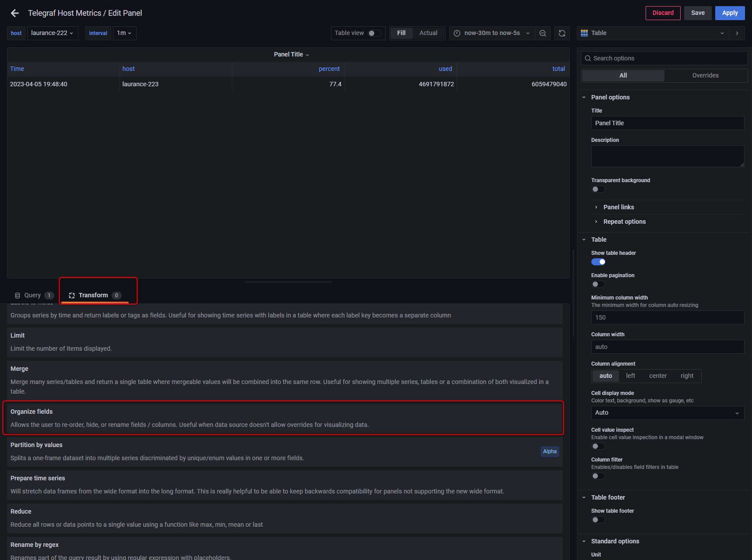Click the Transform tab icon
The width and height of the screenshot is (752, 560).
pyautogui.click(x=72, y=296)
